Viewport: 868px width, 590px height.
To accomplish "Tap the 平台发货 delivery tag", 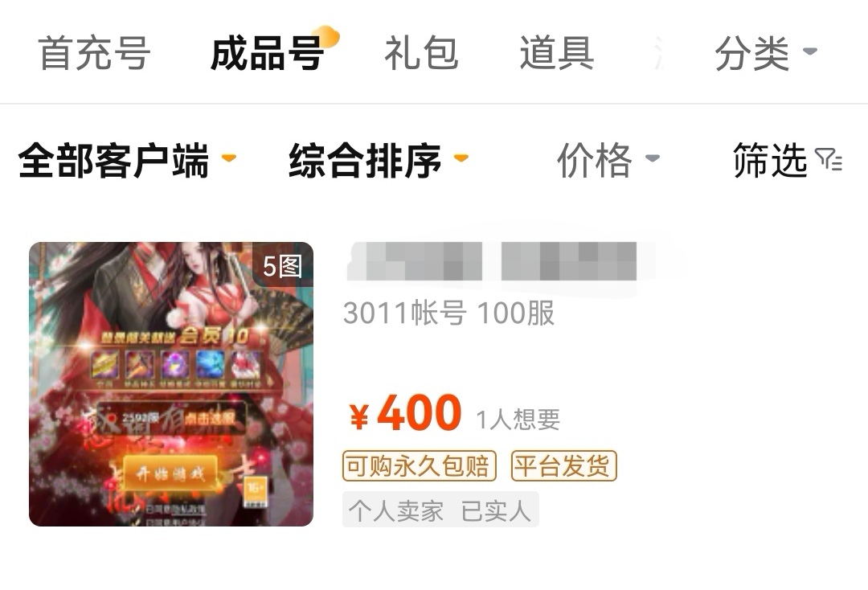I will click(563, 465).
